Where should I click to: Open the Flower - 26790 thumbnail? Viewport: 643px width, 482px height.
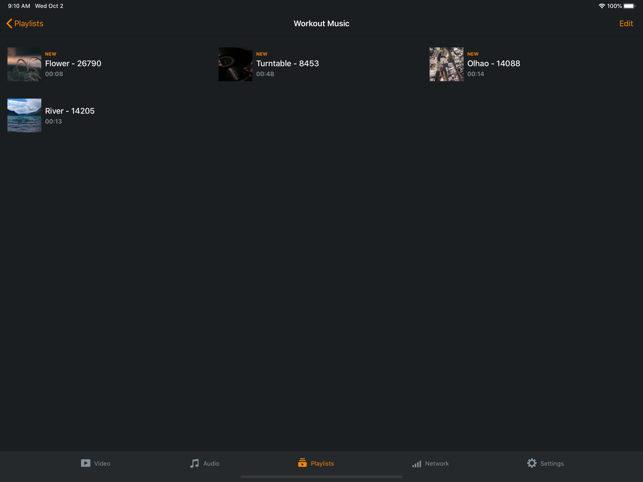point(24,64)
